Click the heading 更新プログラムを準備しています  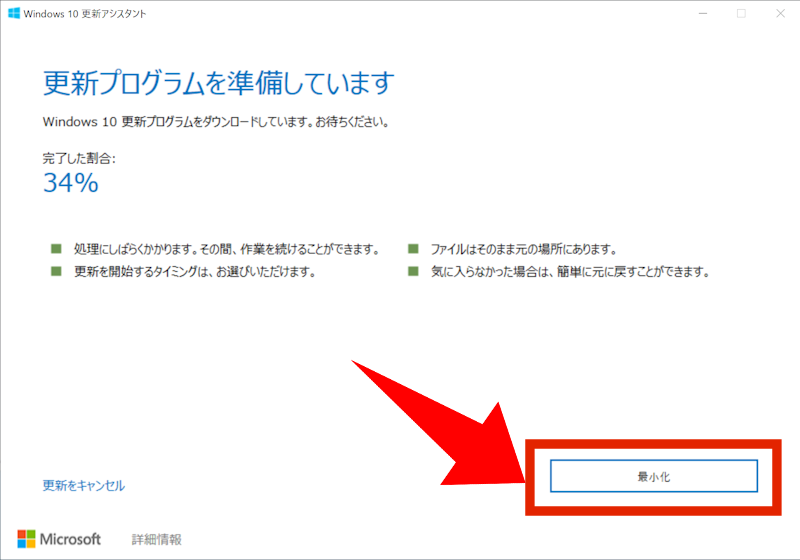click(218, 82)
